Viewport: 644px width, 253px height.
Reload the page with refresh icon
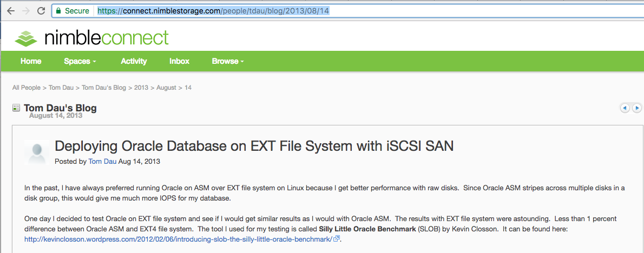(x=41, y=11)
